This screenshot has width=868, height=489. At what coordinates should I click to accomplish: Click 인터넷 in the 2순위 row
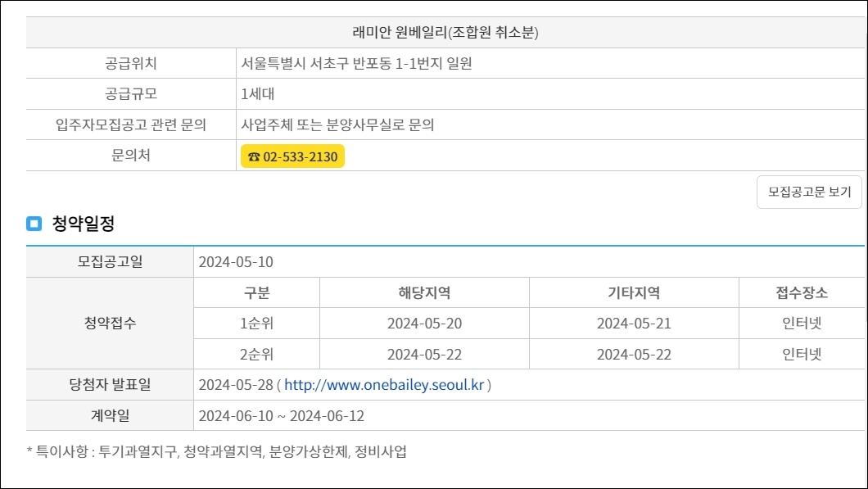(802, 355)
